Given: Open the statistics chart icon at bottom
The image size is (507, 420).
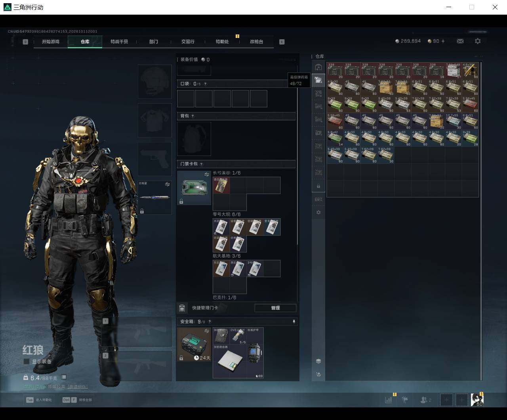Looking at the screenshot, I should point(389,400).
